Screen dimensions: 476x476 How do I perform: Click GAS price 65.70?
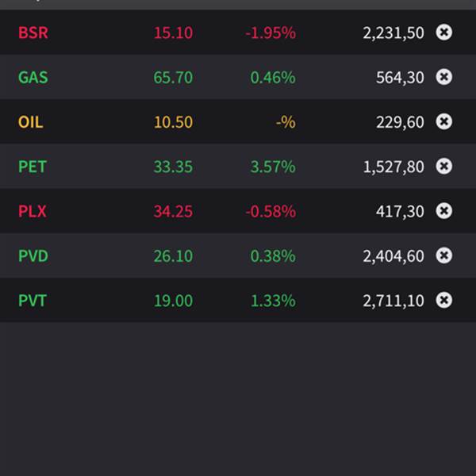click(173, 78)
